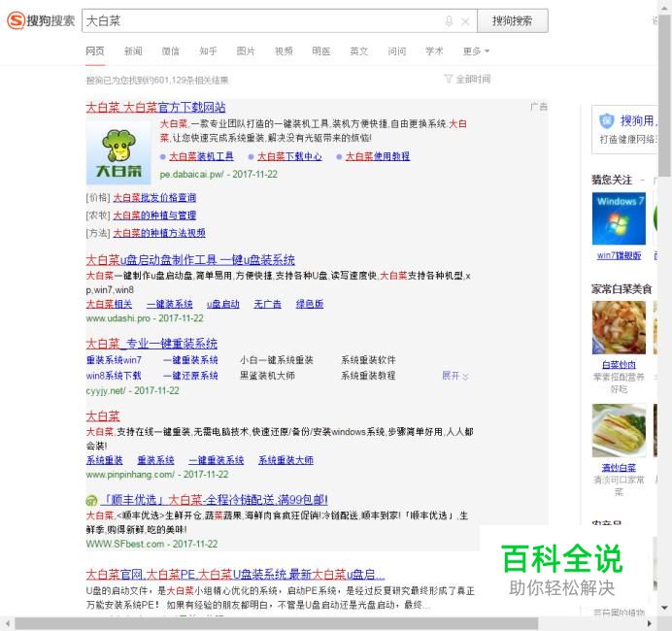This screenshot has width=672, height=631.
Task: Click the 系统重装 sublink
Action: tap(105, 460)
